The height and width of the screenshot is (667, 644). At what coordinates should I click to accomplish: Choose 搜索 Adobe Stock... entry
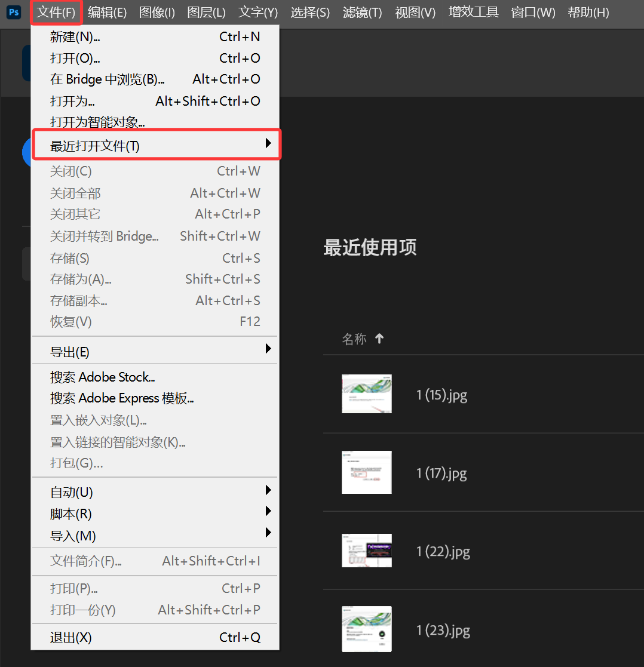click(x=155, y=377)
